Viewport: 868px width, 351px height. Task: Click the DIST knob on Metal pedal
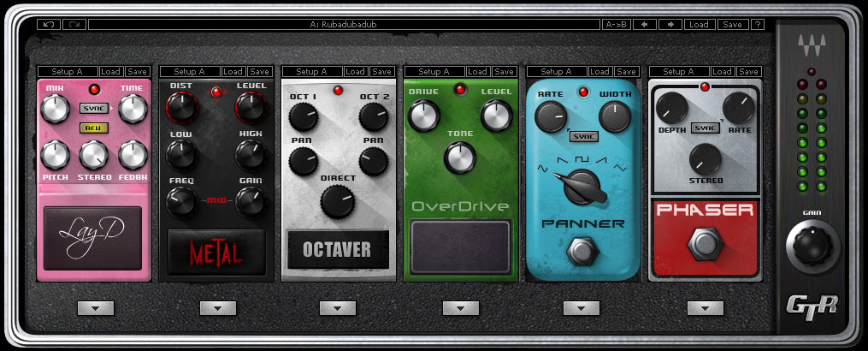tap(181, 108)
